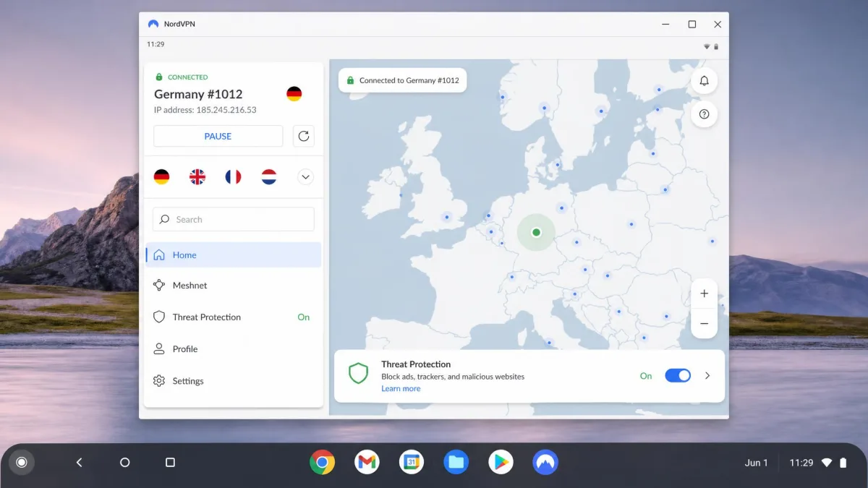Turn off the Threat Protection switch
The width and height of the screenshot is (868, 488).
[678, 376]
